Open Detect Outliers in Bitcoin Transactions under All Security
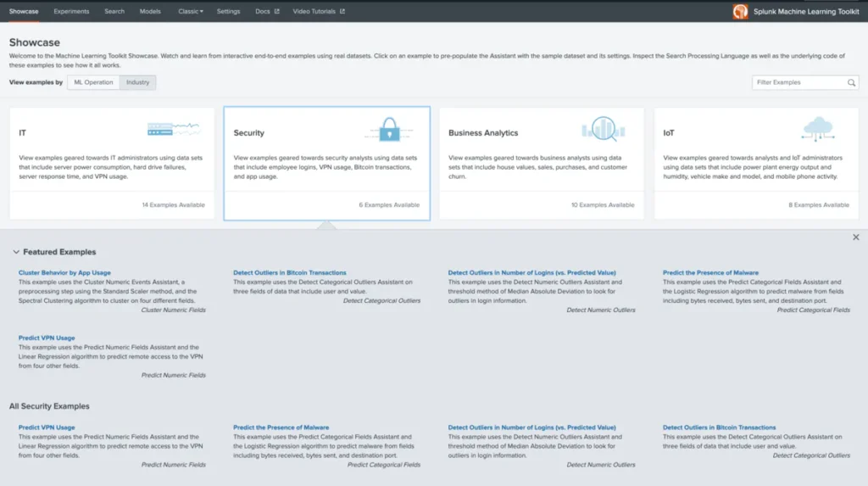This screenshot has width=868, height=486. tap(719, 427)
